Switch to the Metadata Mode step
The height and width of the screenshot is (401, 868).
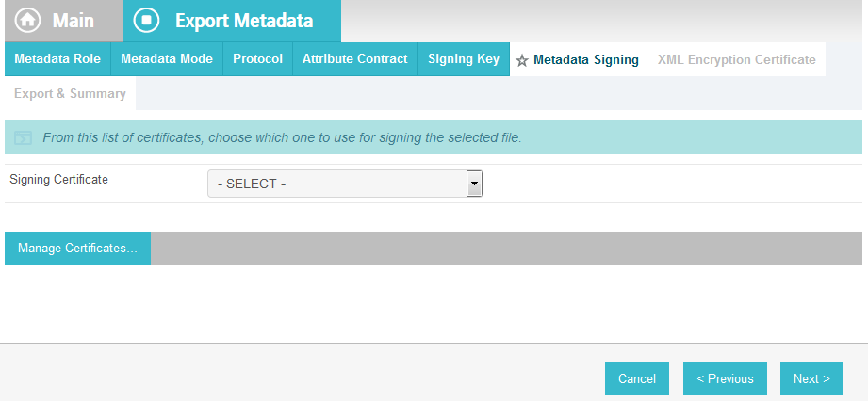coord(167,59)
